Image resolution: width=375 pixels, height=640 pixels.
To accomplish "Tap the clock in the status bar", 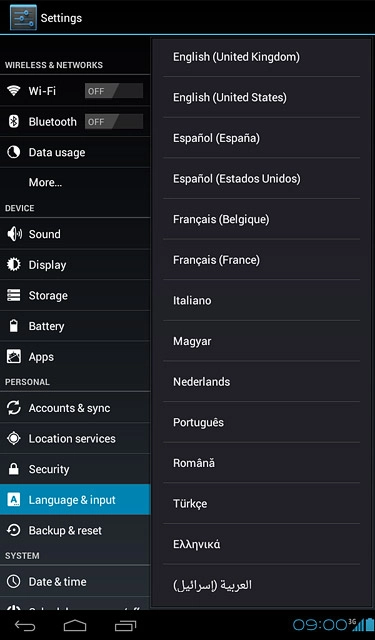I will [320, 625].
